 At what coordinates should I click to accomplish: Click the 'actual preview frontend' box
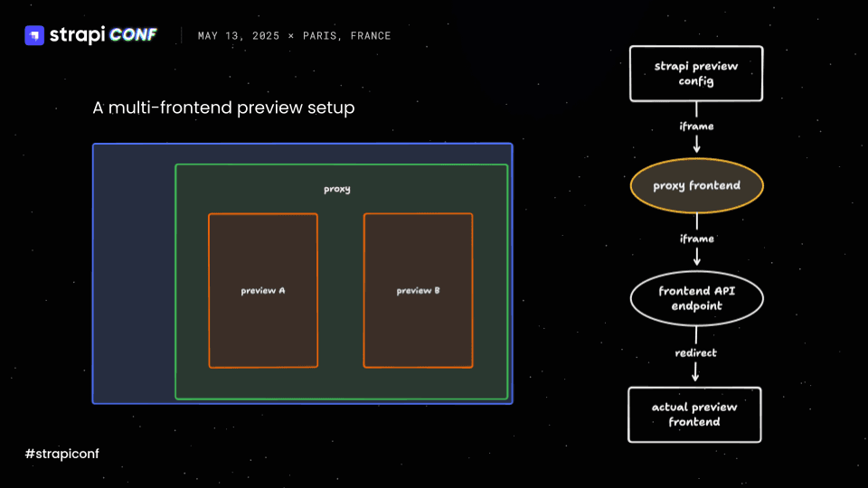click(x=694, y=415)
